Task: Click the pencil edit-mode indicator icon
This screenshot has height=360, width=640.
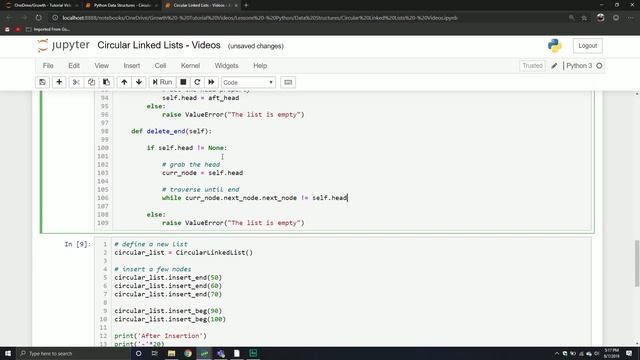Action: click(554, 66)
